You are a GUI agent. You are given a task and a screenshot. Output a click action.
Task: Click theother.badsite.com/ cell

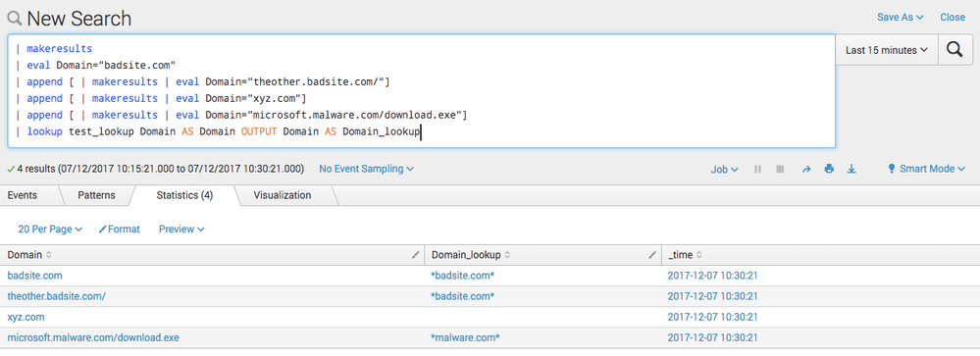click(56, 296)
